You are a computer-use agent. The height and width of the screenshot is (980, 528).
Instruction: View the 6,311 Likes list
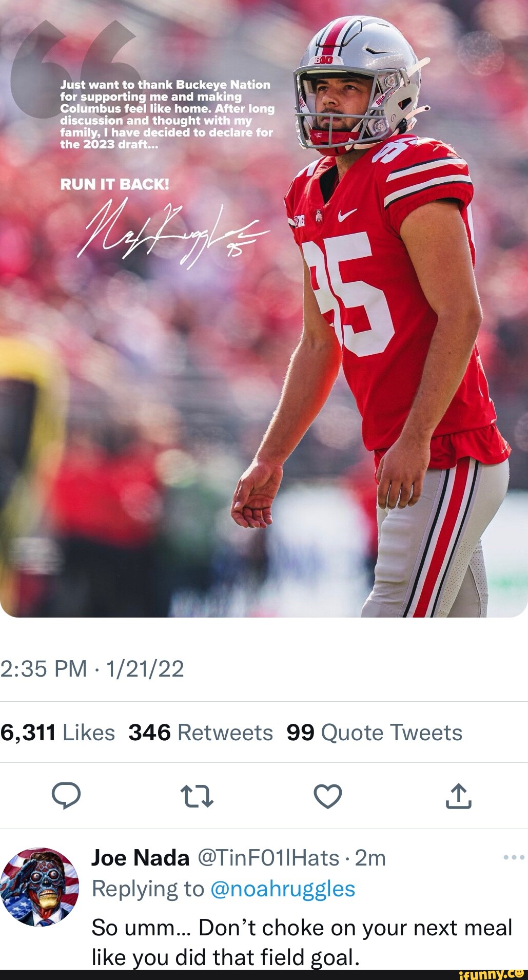(x=57, y=733)
